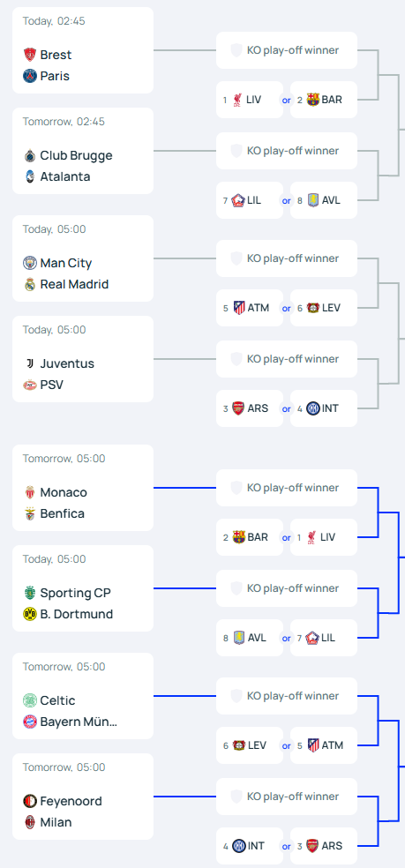Image resolution: width=405 pixels, height=868 pixels.
Task: Click the KO play-off winner box beside Brest
Action: click(287, 50)
